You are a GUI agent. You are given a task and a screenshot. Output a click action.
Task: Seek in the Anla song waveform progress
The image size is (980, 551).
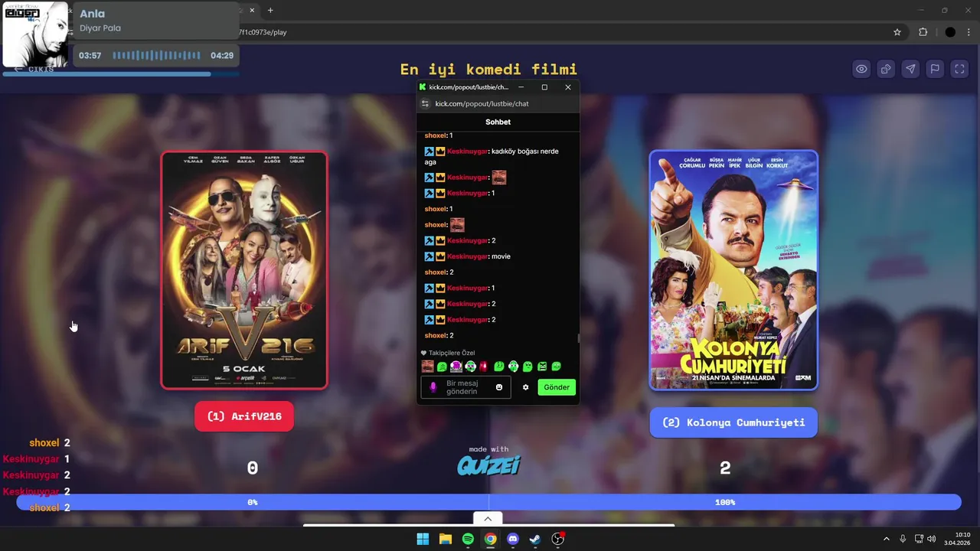coord(157,55)
